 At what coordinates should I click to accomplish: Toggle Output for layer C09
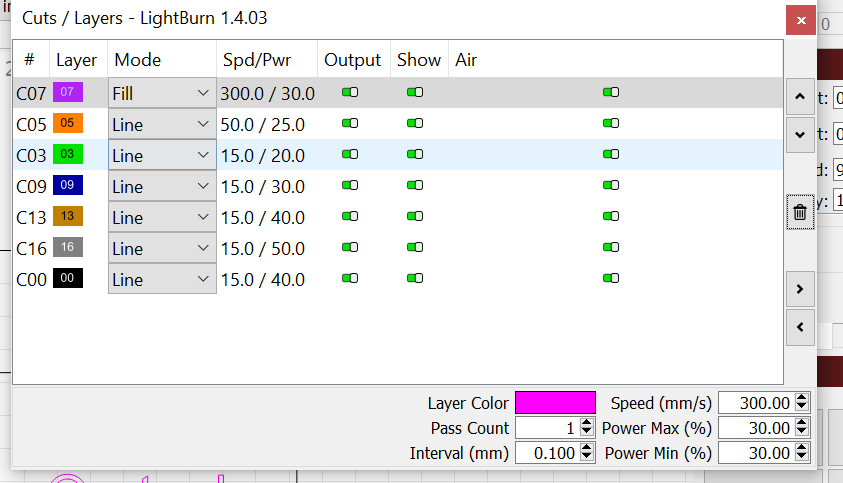(350, 186)
